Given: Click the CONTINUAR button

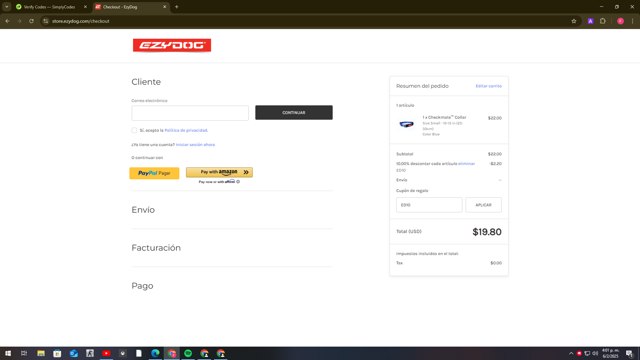Looking at the screenshot, I should pyautogui.click(x=294, y=113).
